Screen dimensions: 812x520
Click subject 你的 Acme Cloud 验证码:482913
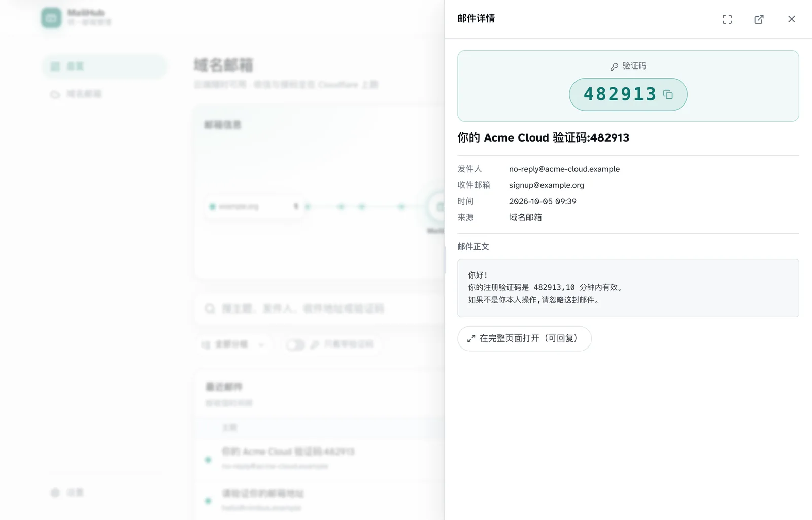(543, 137)
